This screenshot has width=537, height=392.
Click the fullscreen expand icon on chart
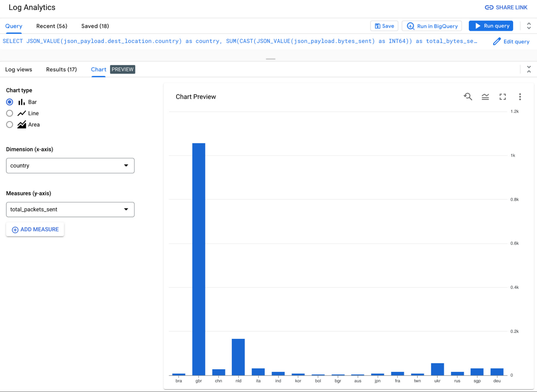[502, 97]
